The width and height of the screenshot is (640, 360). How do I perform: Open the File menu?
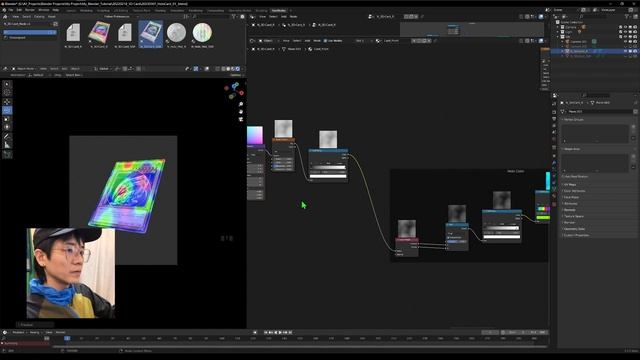[x=11, y=10]
